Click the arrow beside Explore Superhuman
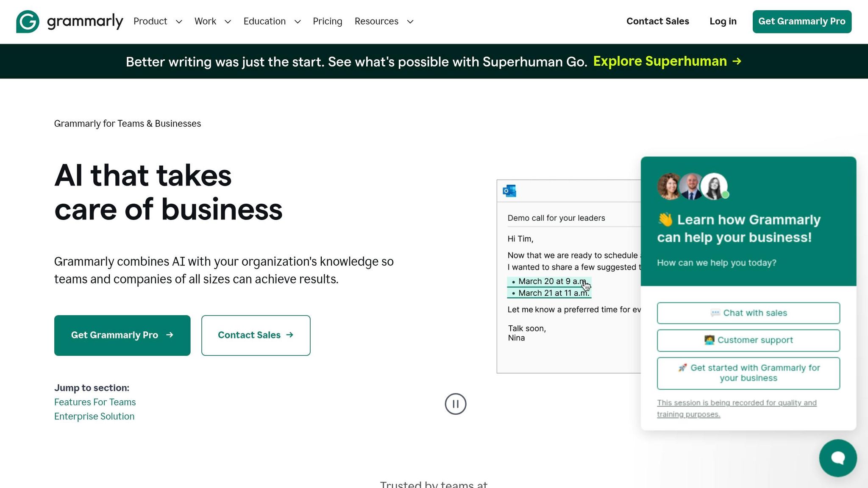The height and width of the screenshot is (488, 868). click(737, 61)
